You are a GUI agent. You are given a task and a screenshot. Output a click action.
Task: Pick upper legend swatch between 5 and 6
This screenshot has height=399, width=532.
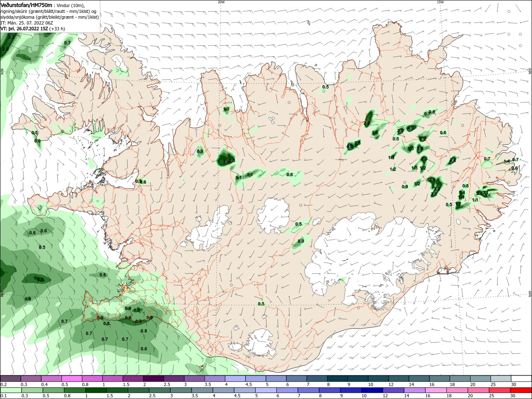coord(275,379)
